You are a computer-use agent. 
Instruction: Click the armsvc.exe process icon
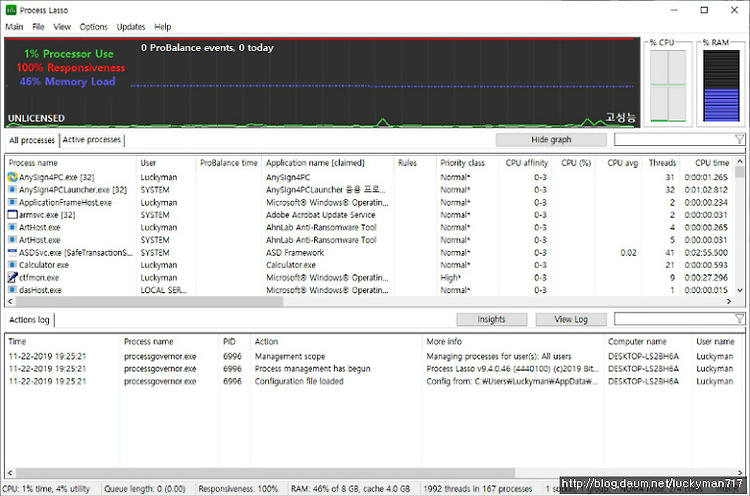click(x=12, y=215)
